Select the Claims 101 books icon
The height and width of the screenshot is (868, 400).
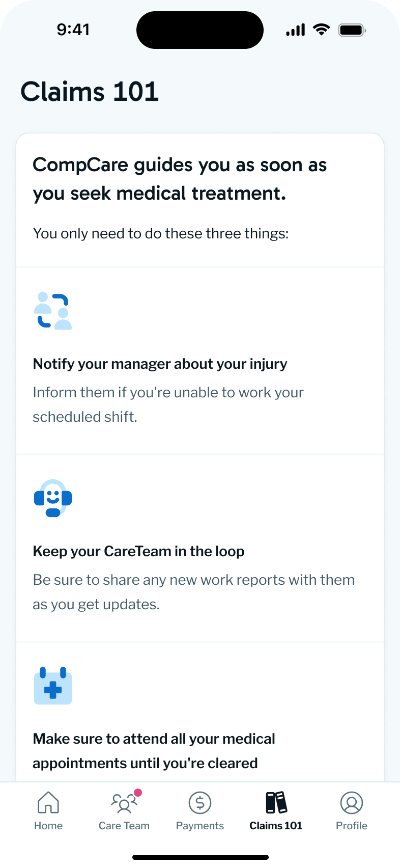click(276, 802)
